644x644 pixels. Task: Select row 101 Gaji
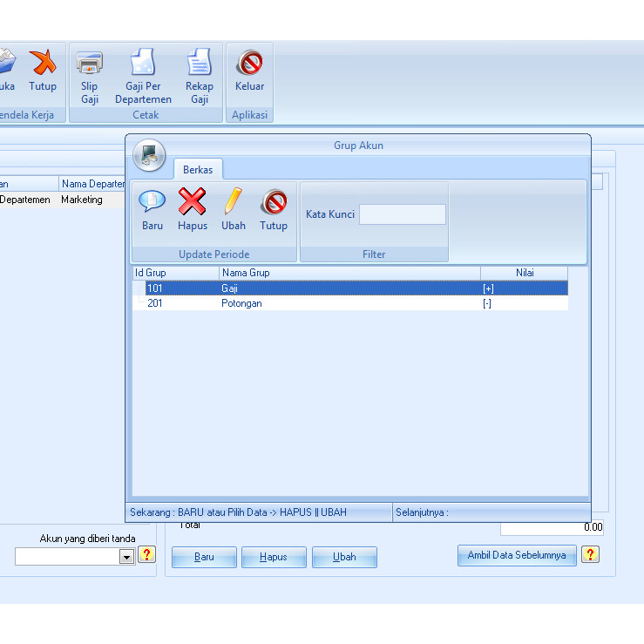pos(356,288)
